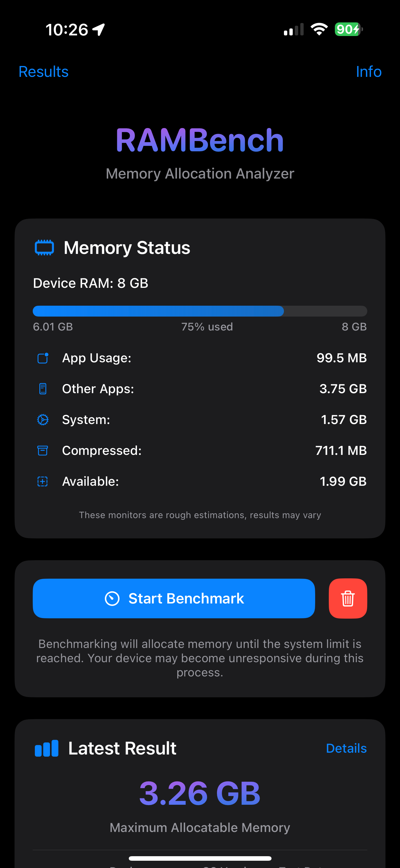Screen dimensions: 400x868
Task: Select the Compressed archive icon
Action: tap(42, 450)
